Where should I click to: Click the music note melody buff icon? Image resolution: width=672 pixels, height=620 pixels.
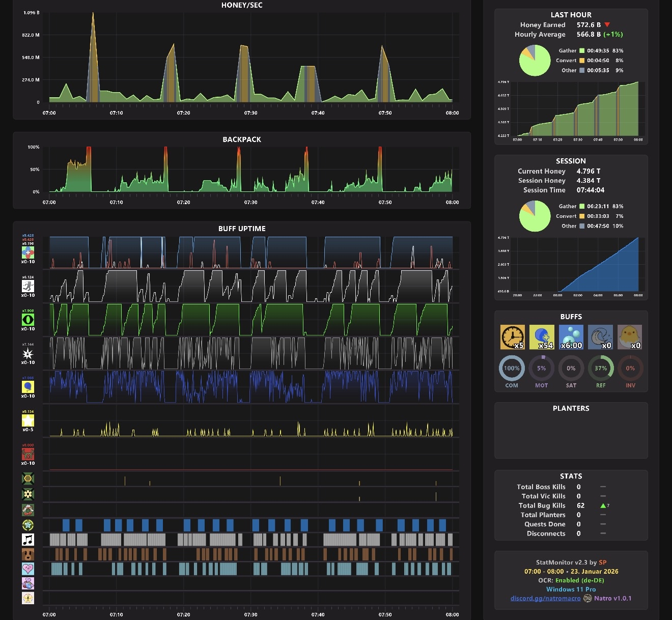(x=28, y=540)
